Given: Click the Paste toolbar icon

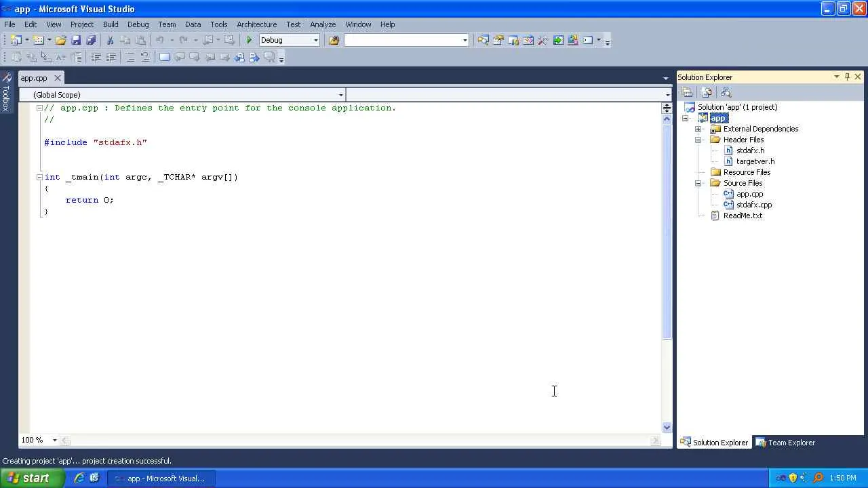Looking at the screenshot, I should (140, 40).
